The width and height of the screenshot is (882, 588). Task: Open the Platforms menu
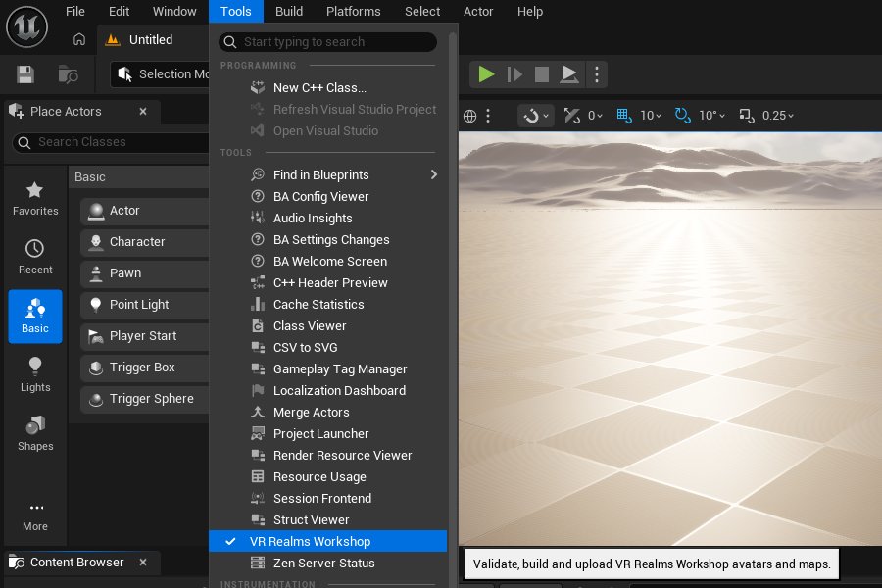353,11
